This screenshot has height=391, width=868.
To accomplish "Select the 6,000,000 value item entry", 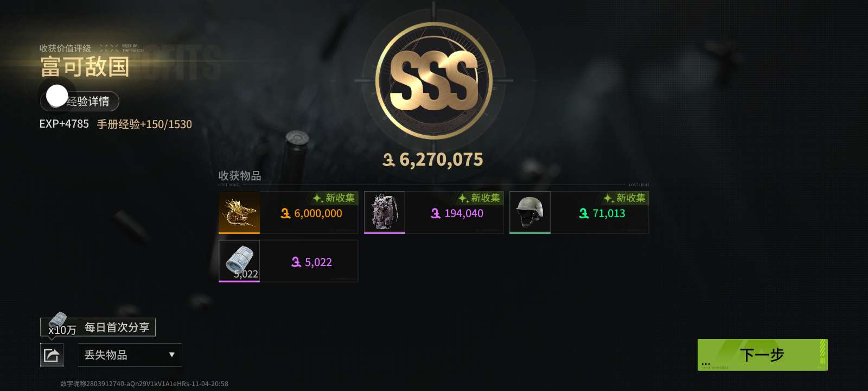I will 288,212.
